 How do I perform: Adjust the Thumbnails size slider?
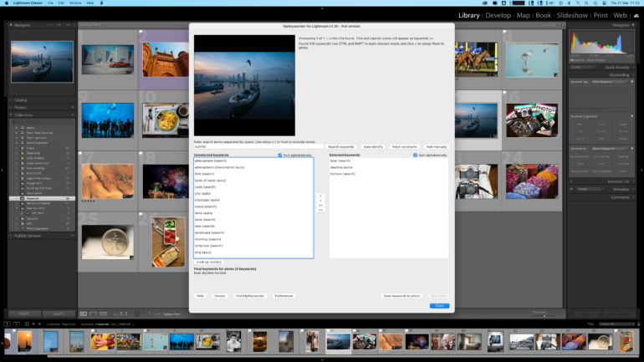[544, 316]
